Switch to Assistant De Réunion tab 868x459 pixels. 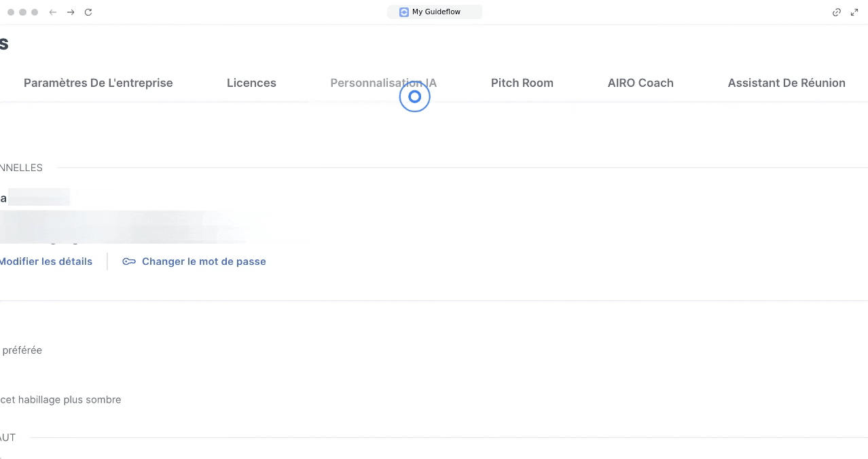coord(786,83)
